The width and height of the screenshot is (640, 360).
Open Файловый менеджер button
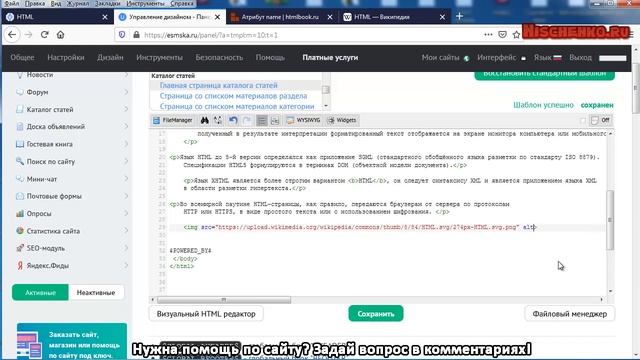point(569,314)
